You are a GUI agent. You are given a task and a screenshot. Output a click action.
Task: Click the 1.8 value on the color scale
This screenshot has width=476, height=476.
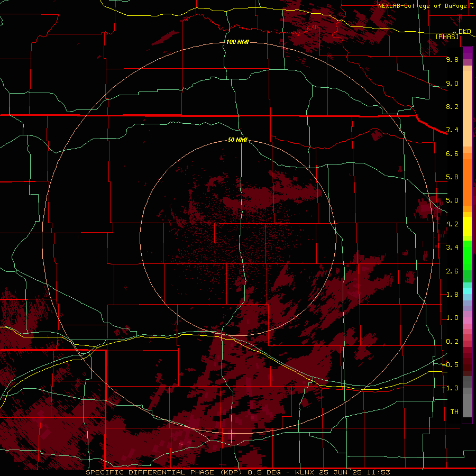click(x=452, y=295)
